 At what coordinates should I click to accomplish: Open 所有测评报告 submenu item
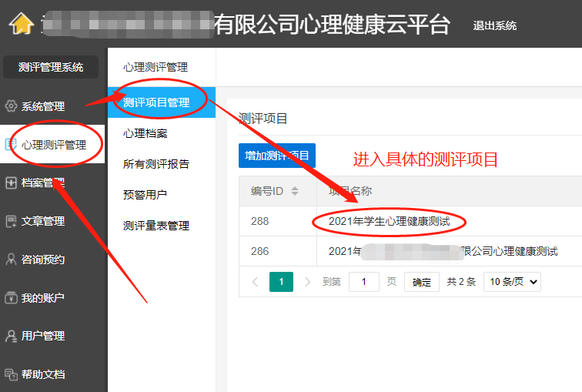point(156,164)
